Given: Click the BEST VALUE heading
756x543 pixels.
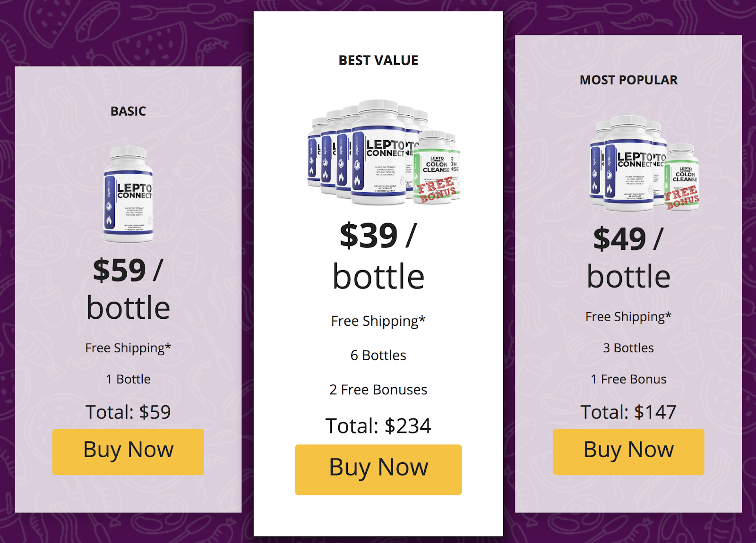Looking at the screenshot, I should pos(378,60).
